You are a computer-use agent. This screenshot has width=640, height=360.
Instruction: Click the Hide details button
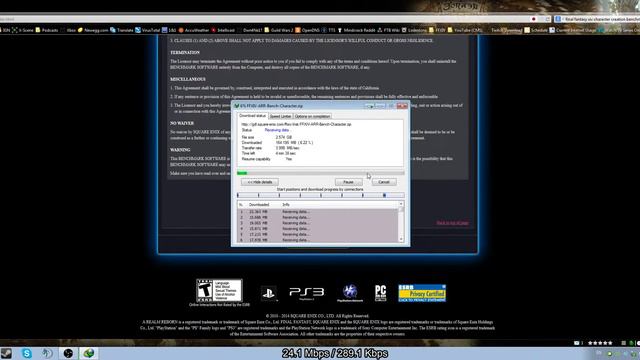[x=260, y=182]
